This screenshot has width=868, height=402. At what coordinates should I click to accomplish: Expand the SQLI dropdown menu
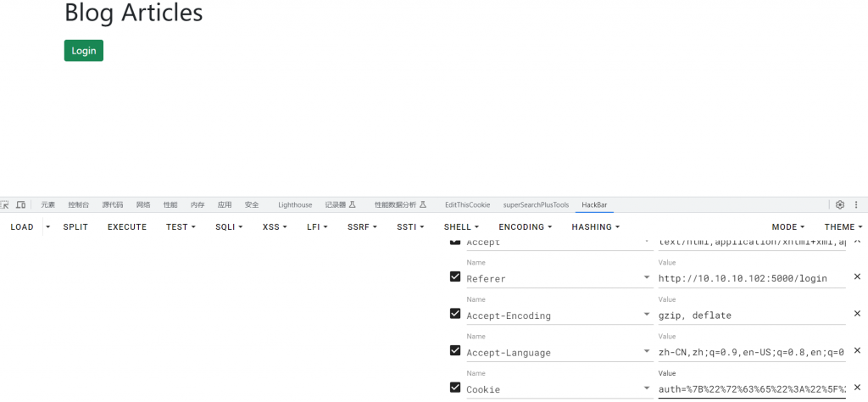(x=229, y=227)
